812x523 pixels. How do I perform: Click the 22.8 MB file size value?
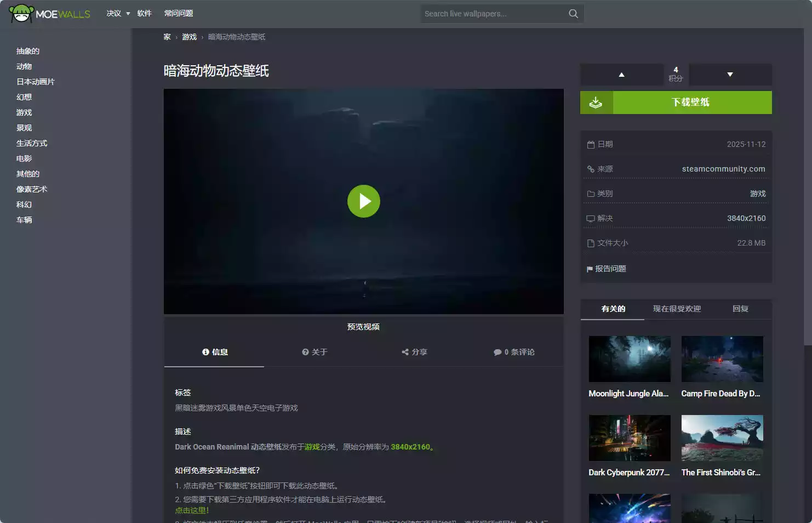pos(751,243)
